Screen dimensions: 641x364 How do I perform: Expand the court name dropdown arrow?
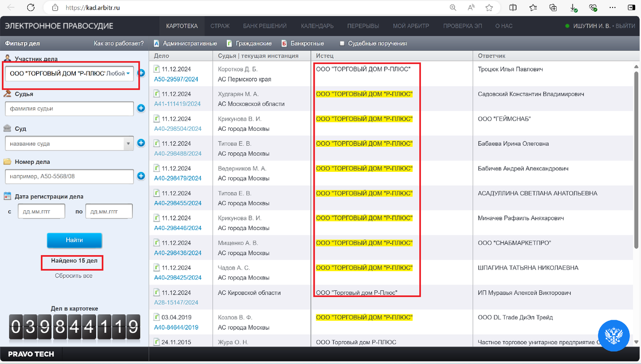[128, 143]
